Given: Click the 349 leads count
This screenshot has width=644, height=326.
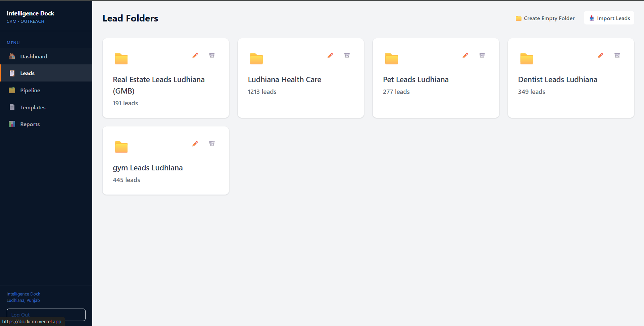Looking at the screenshot, I should pos(532,92).
